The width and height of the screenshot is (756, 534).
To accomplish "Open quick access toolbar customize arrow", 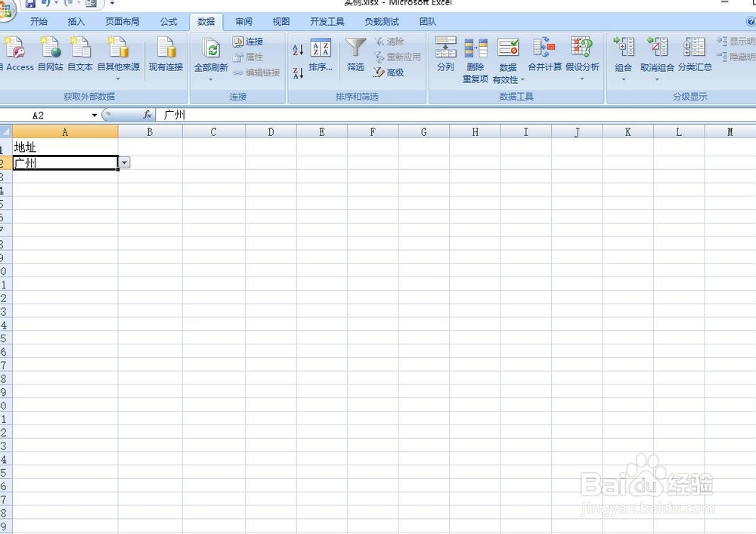I will [x=112, y=3].
